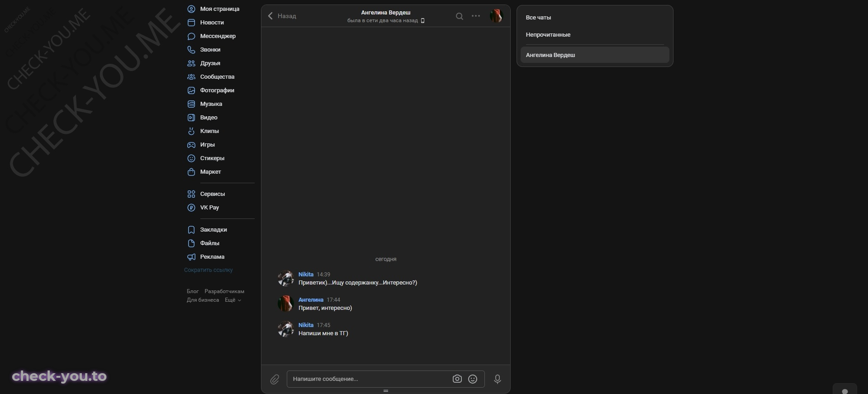Open the three-dot chat actions menu
This screenshot has width=868, height=394.
point(476,16)
